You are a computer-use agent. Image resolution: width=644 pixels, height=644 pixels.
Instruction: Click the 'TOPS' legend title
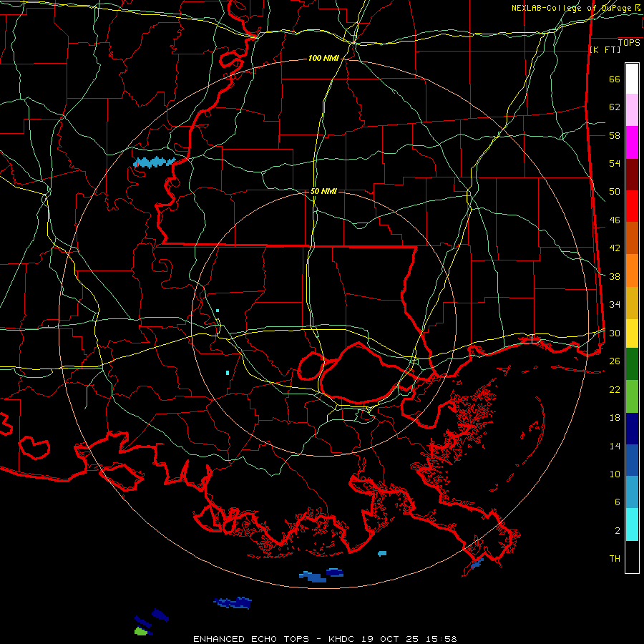click(x=629, y=42)
